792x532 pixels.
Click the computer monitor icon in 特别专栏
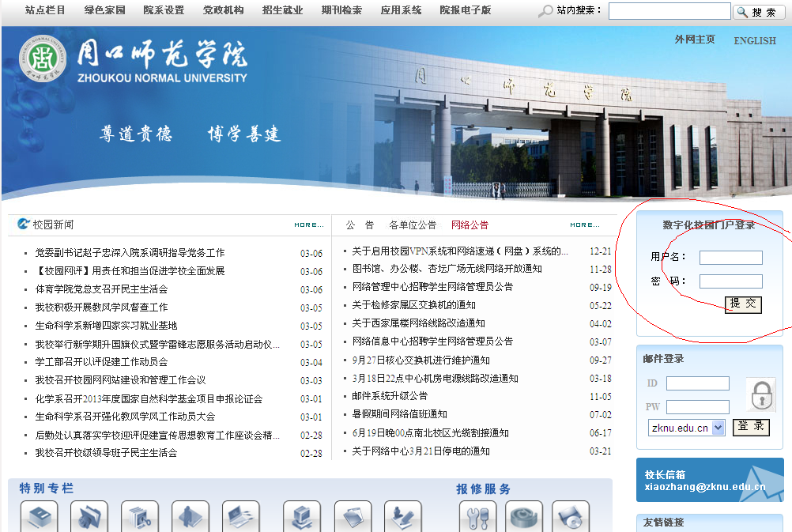[x=302, y=517]
